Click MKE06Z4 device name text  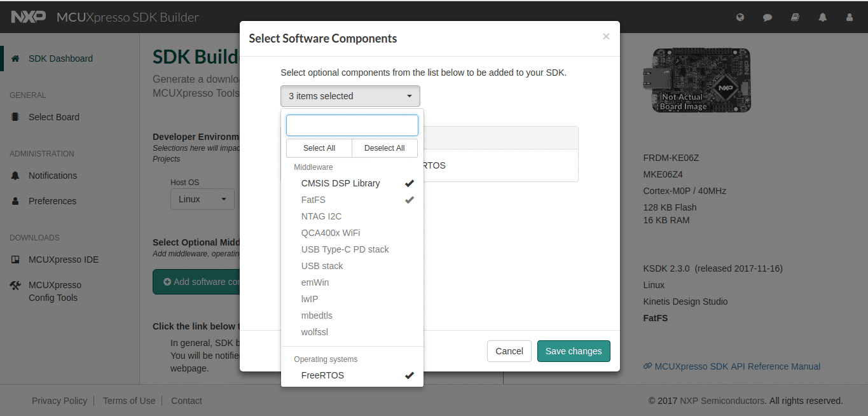663,174
